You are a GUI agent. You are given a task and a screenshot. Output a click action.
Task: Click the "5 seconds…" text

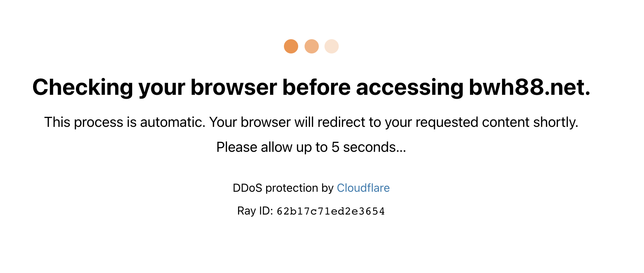click(369, 147)
